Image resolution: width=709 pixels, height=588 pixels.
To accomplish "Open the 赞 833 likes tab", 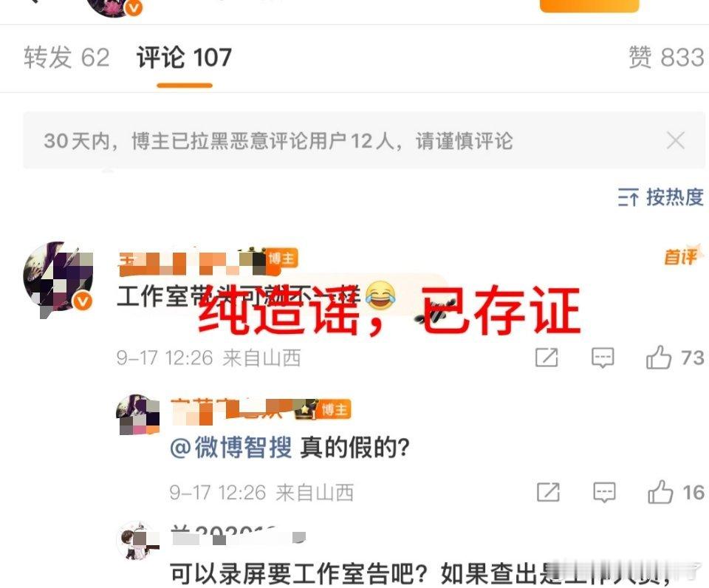I will [666, 58].
